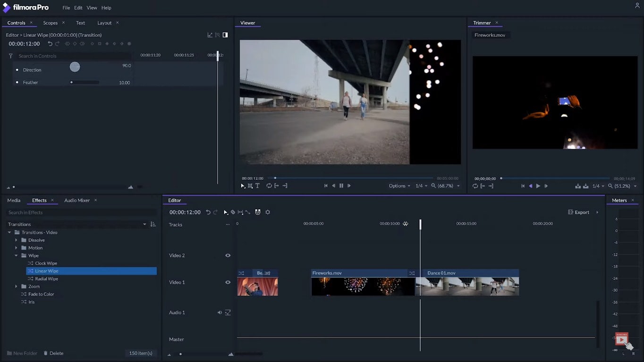Adjust the Feather slider

click(x=72, y=83)
